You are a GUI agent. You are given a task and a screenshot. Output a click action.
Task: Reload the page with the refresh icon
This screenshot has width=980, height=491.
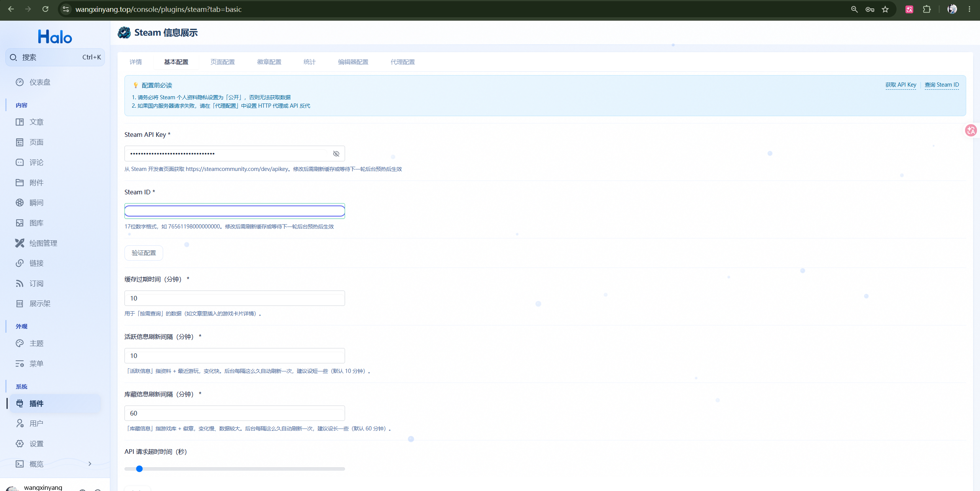click(45, 9)
